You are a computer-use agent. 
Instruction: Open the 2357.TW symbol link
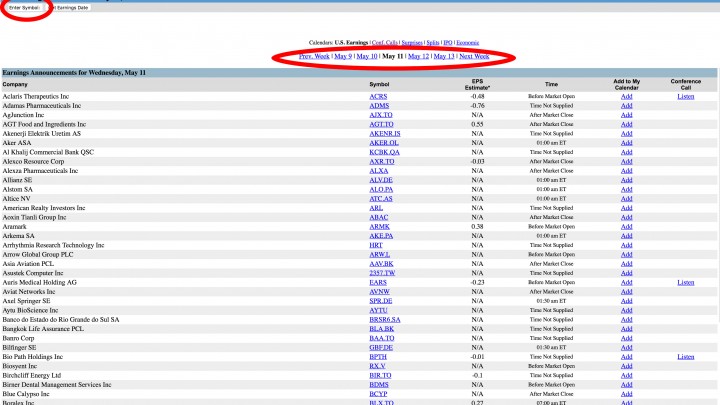pyautogui.click(x=382, y=273)
